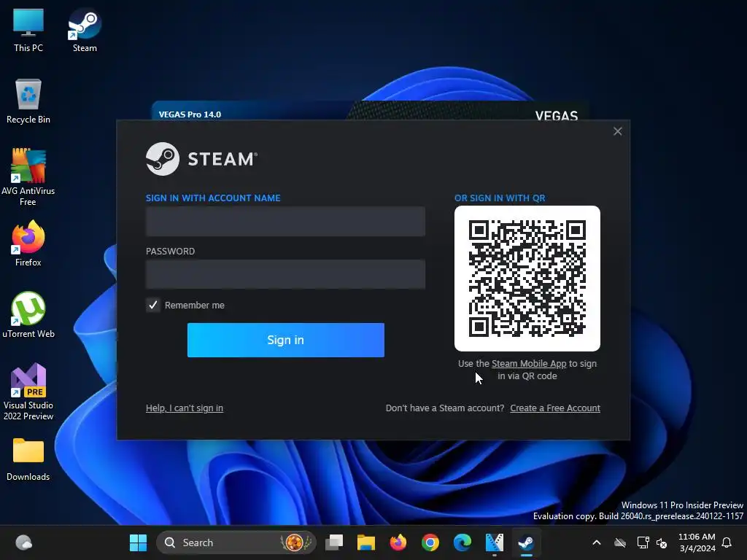Click the OneDrive cloud tray icon
The height and width of the screenshot is (560, 747).
click(620, 542)
